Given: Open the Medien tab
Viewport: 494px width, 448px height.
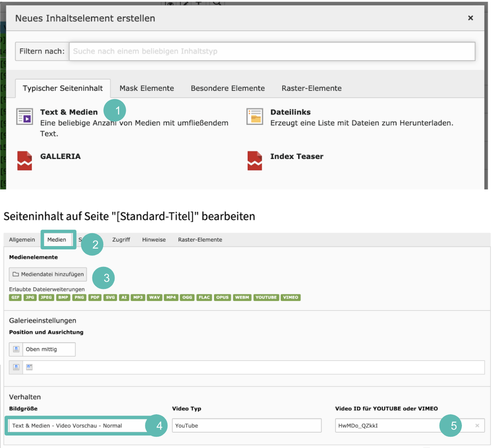Looking at the screenshot, I should tap(57, 239).
